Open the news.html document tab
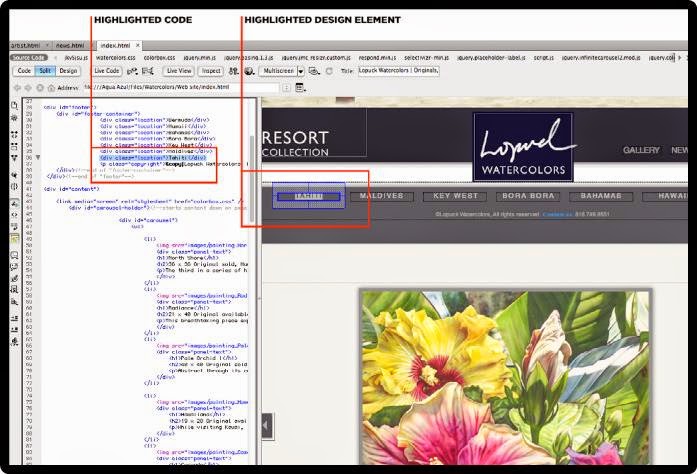This screenshot has height=474, width=697. [x=70, y=45]
